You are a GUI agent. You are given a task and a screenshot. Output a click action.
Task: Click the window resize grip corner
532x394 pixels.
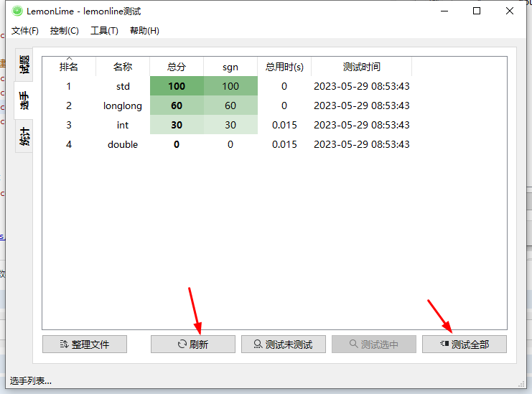pos(521,384)
